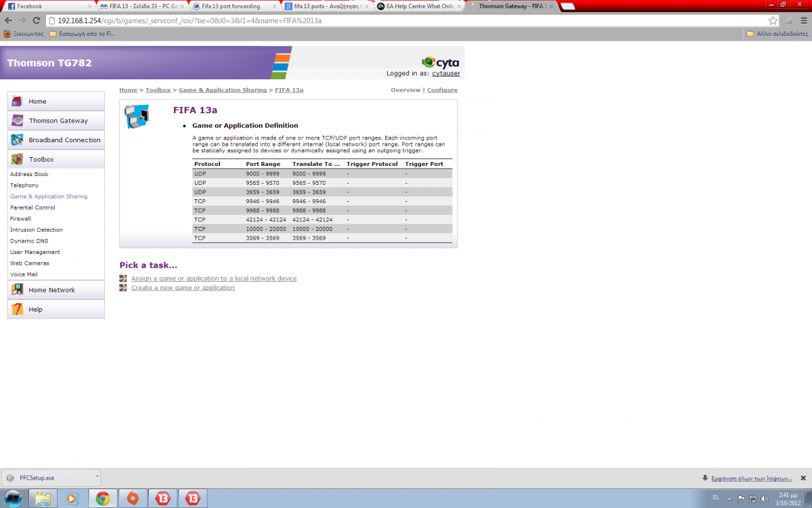Click Assign a game or application link
812x508 pixels.
[x=214, y=278]
